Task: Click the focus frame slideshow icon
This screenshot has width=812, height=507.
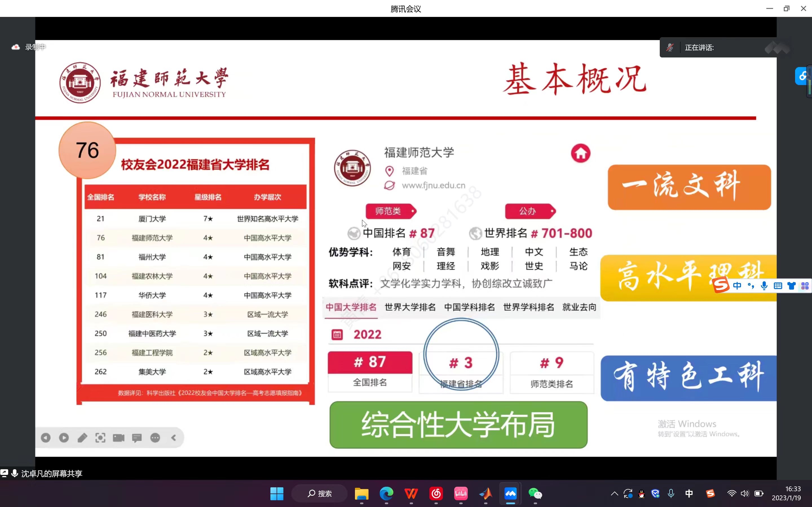Action: [x=100, y=438]
